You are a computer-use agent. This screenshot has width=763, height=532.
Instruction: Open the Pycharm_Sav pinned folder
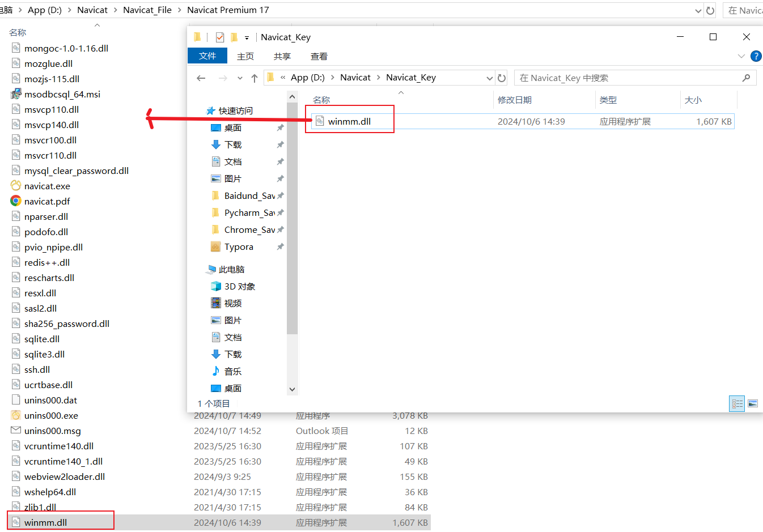[249, 212]
